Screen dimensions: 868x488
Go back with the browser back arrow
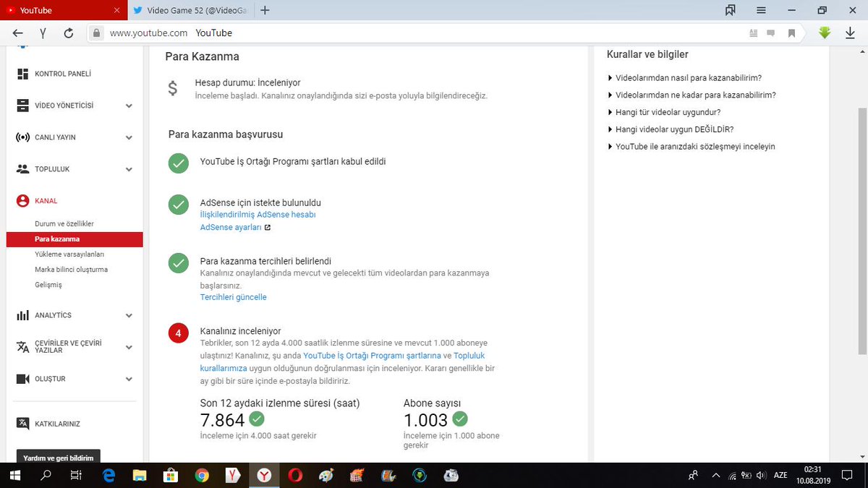coord(18,33)
